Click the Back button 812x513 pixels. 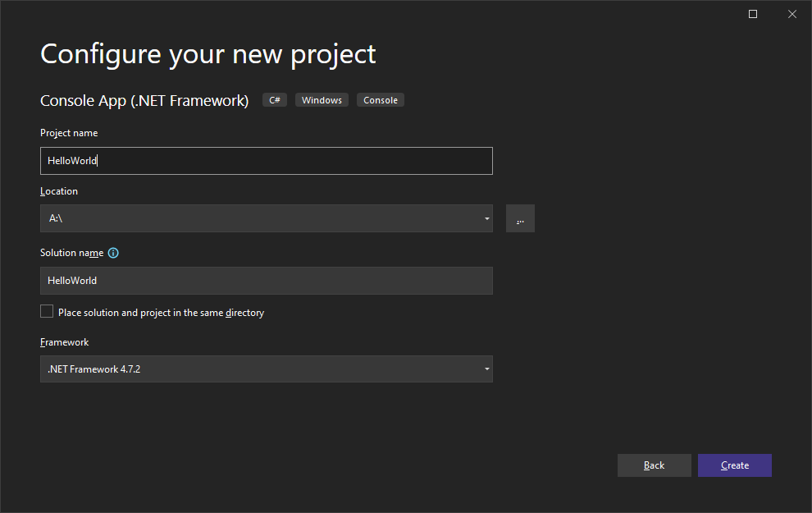click(x=654, y=465)
